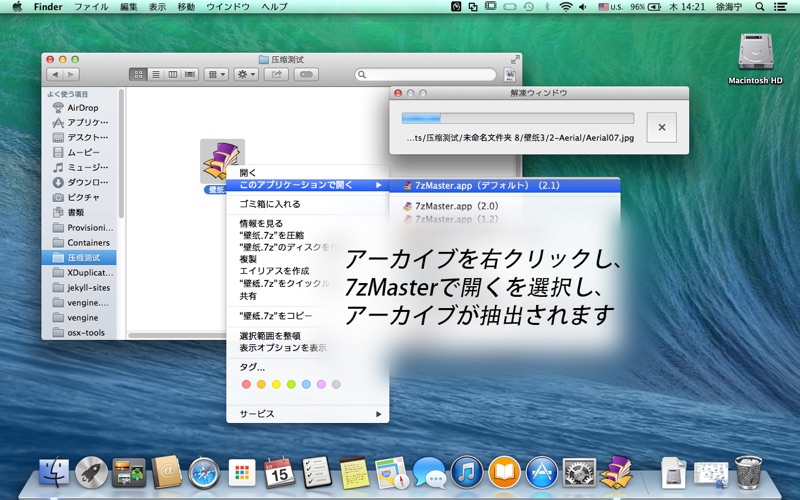Viewport: 800px width, 500px height.
Task: Click Time Machine clock icon in menu bar
Action: tap(529, 7)
